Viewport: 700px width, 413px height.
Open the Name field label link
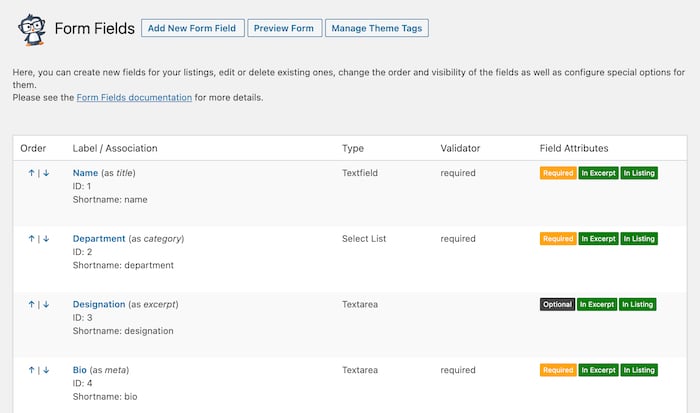[85, 173]
